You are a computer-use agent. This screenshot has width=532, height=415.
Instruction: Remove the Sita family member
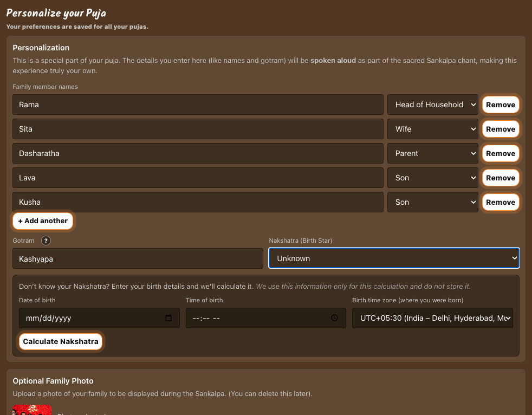(x=501, y=129)
